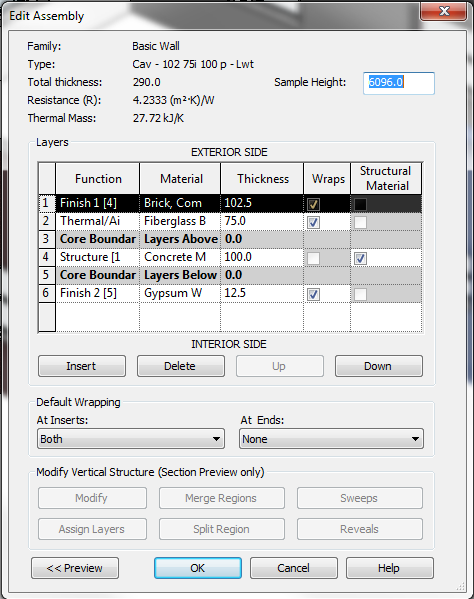
Task: Click the Concrete material cell in row 4
Action: 180,257
